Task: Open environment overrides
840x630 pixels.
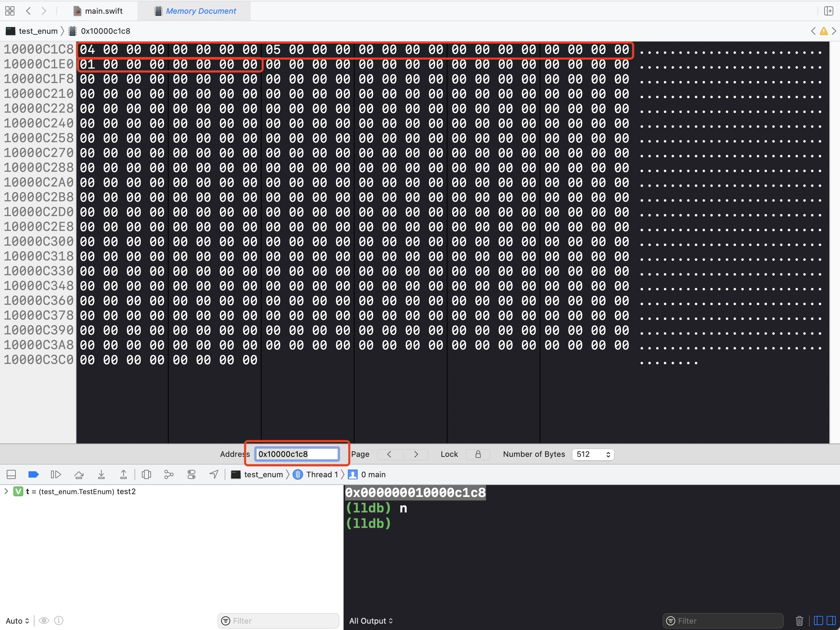Action: pyautogui.click(x=192, y=474)
